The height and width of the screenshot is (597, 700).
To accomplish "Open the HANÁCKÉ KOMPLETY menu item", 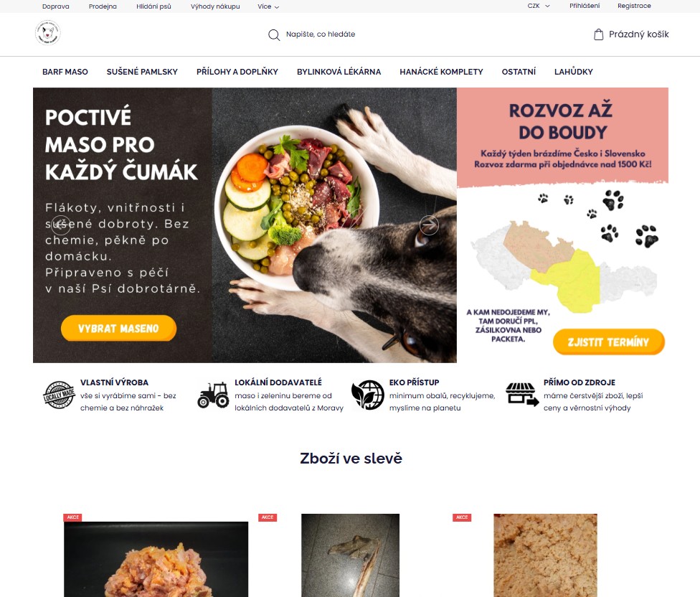I will coord(441,72).
